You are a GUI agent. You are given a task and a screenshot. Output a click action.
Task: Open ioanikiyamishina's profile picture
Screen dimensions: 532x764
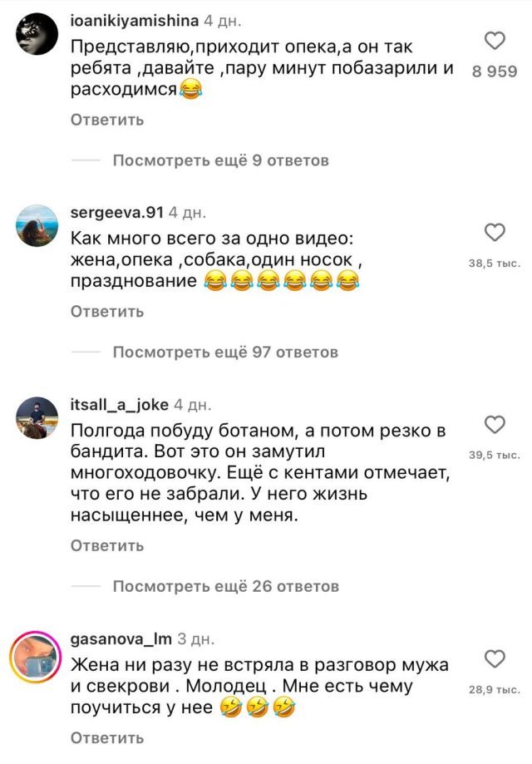[37, 32]
